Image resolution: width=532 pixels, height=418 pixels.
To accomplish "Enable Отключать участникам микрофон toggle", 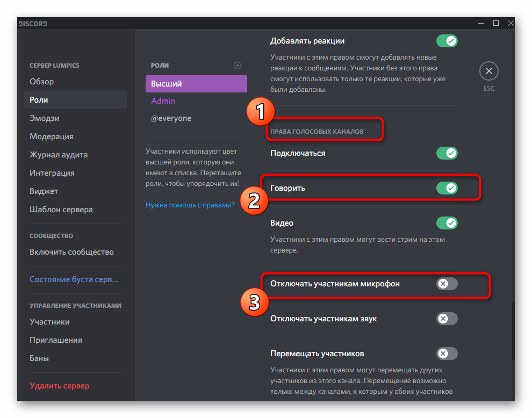I will (447, 284).
